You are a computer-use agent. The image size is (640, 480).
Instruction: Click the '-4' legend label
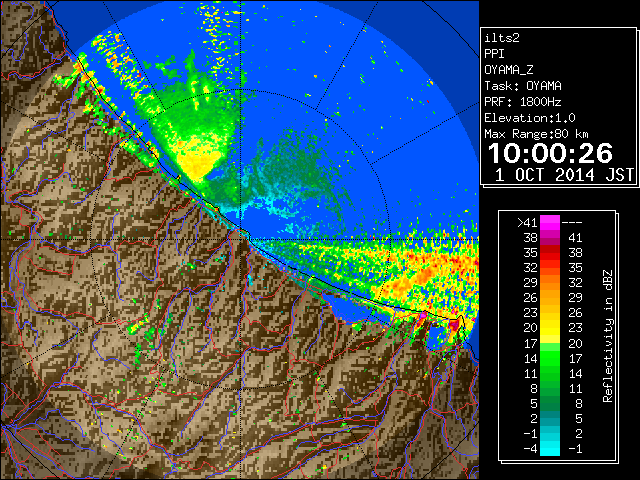[530, 449]
